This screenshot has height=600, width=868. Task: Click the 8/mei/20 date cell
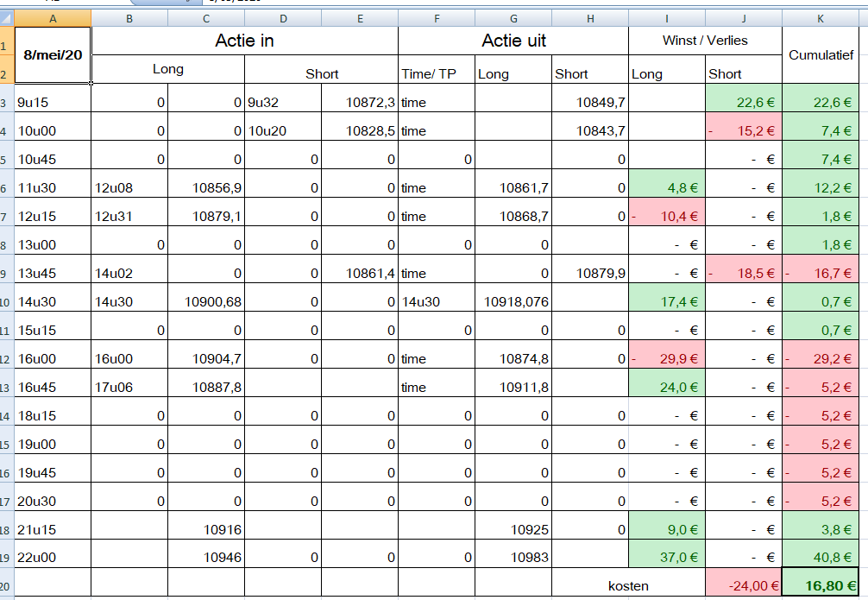[53, 54]
